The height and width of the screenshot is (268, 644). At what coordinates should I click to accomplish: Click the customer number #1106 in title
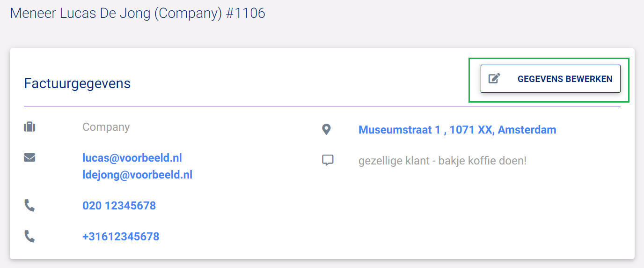(245, 13)
